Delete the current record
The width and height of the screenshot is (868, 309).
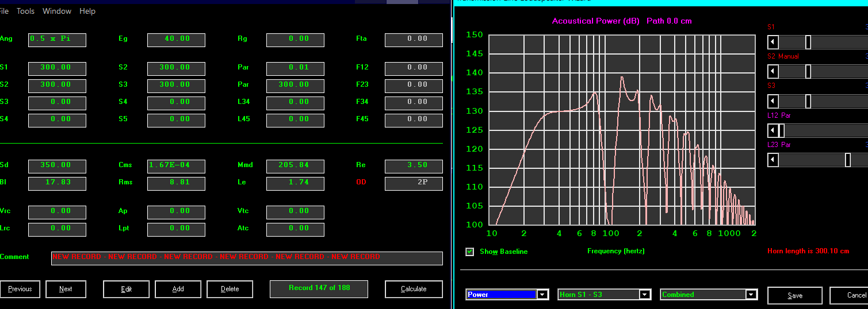(x=230, y=289)
